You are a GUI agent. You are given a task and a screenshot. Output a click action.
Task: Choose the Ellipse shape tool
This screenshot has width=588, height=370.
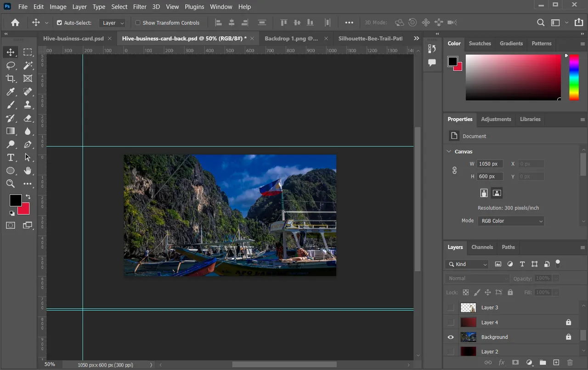click(x=11, y=171)
